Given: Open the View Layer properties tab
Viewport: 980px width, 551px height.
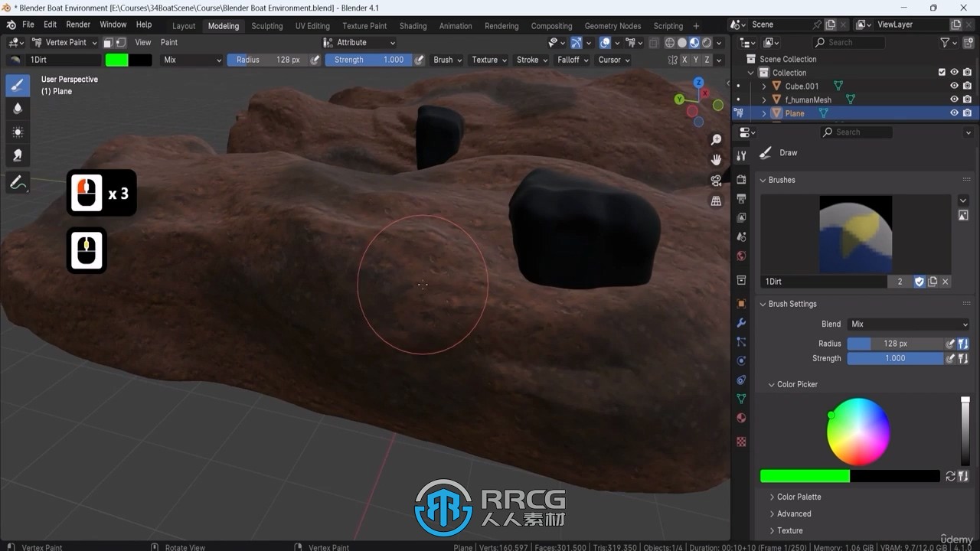Looking at the screenshot, I should point(741,217).
